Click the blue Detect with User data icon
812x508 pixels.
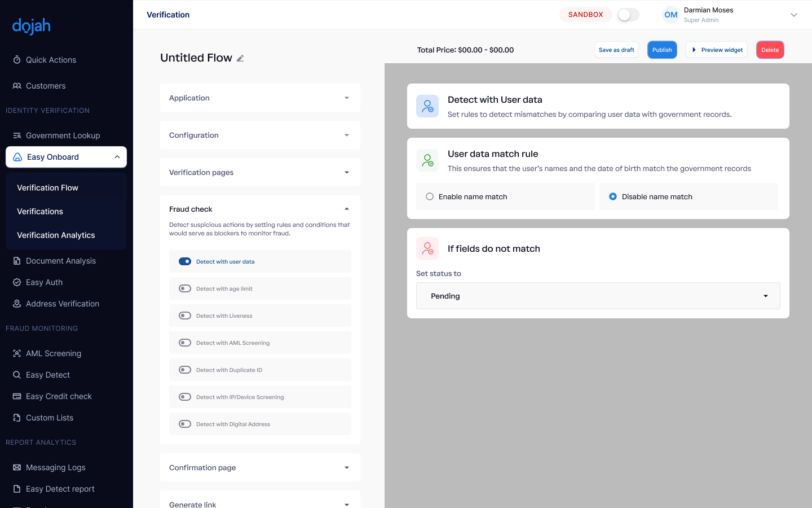pos(427,106)
